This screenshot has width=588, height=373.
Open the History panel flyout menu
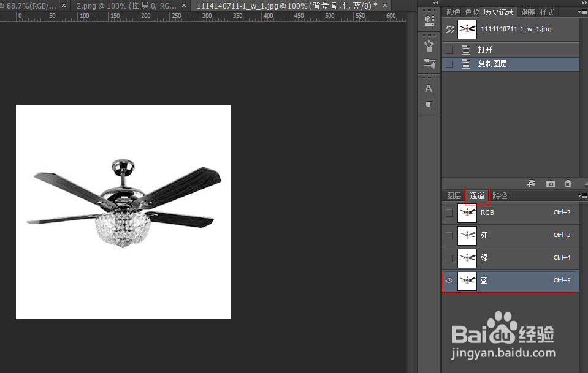(x=582, y=12)
